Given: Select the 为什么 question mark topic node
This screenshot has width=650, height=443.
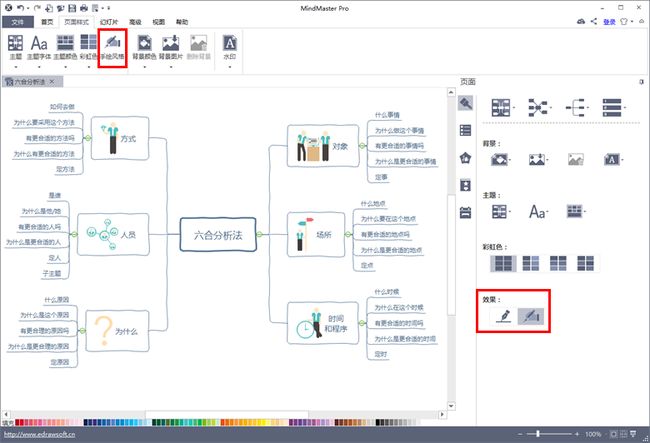Looking at the screenshot, I should 117,331.
